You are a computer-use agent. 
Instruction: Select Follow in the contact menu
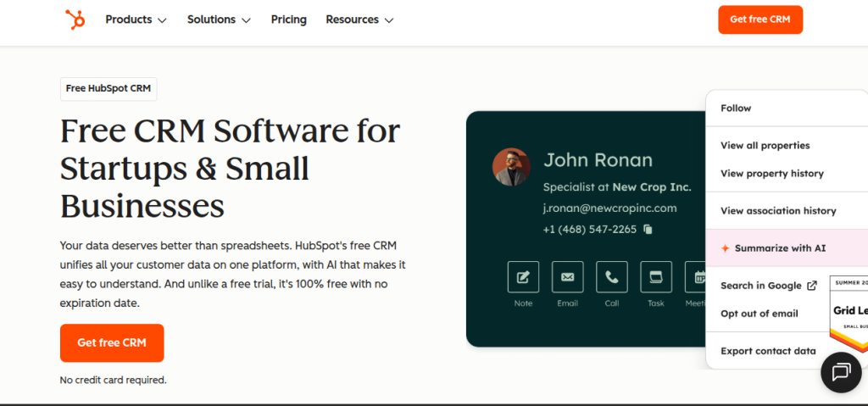(x=736, y=108)
